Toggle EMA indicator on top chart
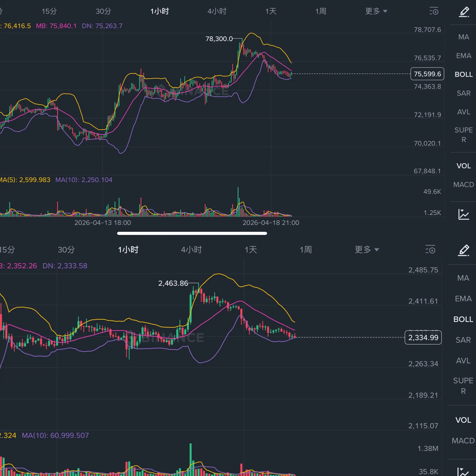This screenshot has height=476, width=476. point(463,56)
